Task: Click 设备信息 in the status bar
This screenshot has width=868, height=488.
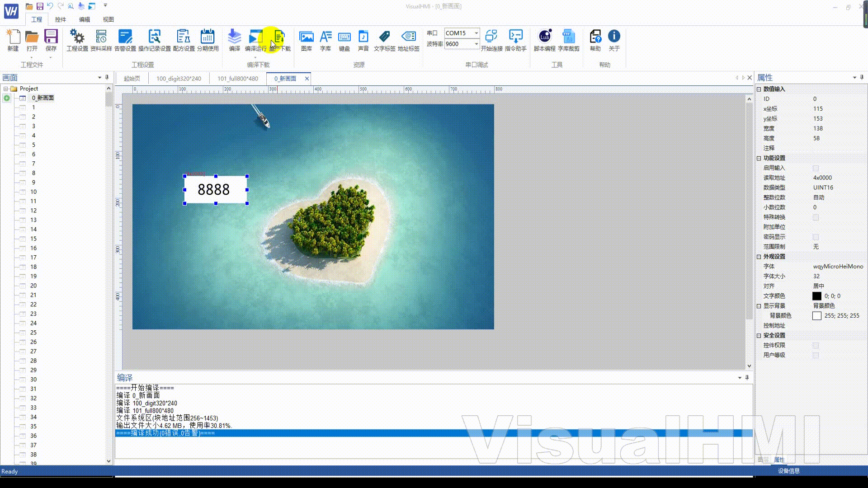Action: point(789,471)
